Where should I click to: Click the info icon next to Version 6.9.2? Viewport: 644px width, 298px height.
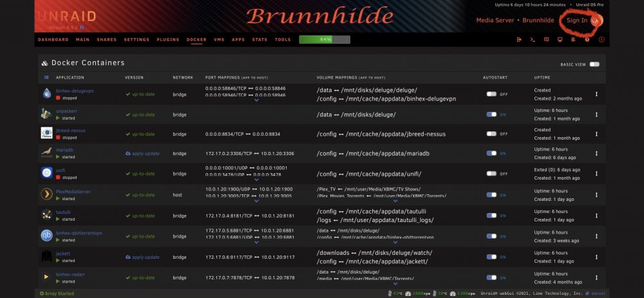tap(82, 27)
